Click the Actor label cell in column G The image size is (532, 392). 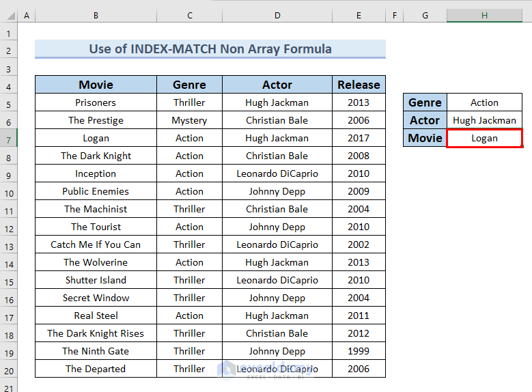[x=425, y=120]
